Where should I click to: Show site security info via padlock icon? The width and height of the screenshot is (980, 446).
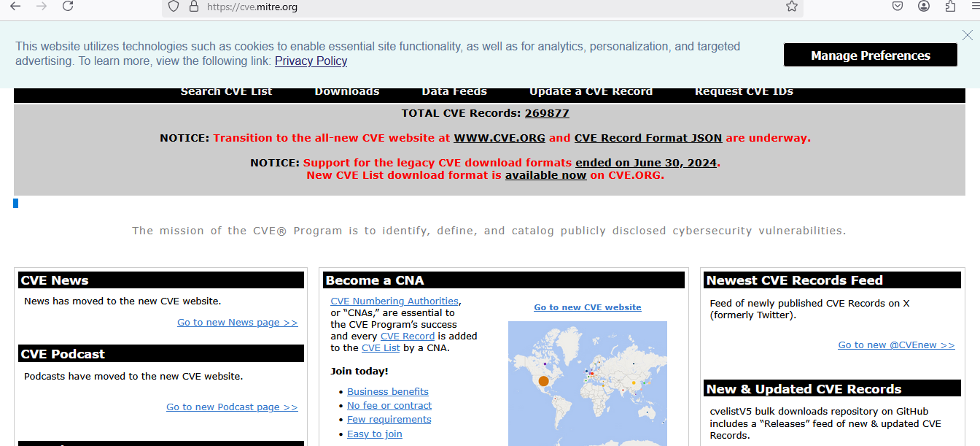(x=193, y=7)
